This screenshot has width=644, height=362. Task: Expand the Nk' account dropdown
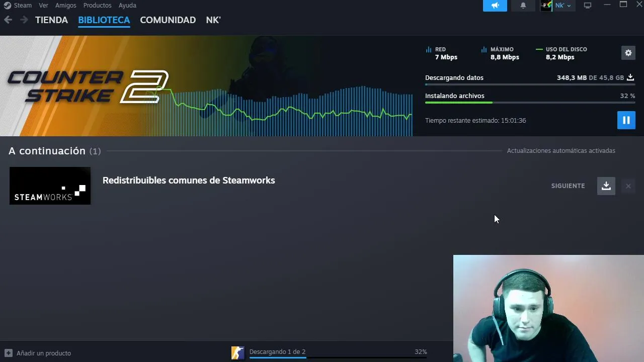tap(563, 6)
